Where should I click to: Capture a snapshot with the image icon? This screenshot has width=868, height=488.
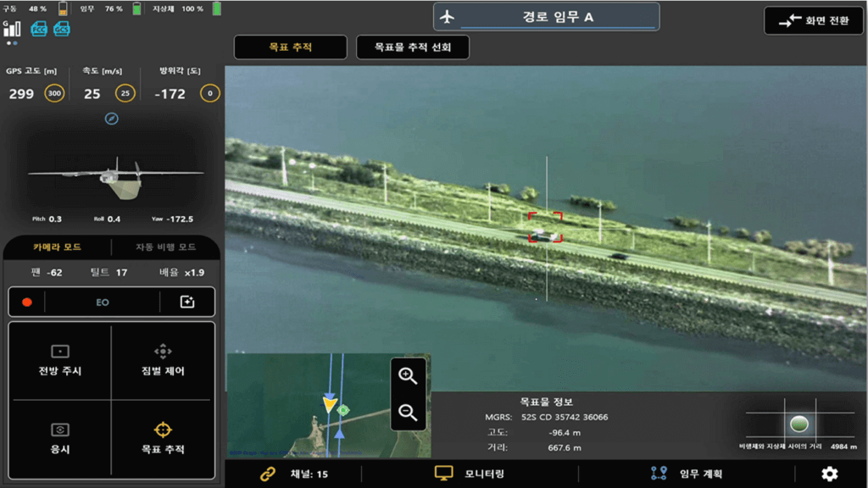pyautogui.click(x=187, y=302)
